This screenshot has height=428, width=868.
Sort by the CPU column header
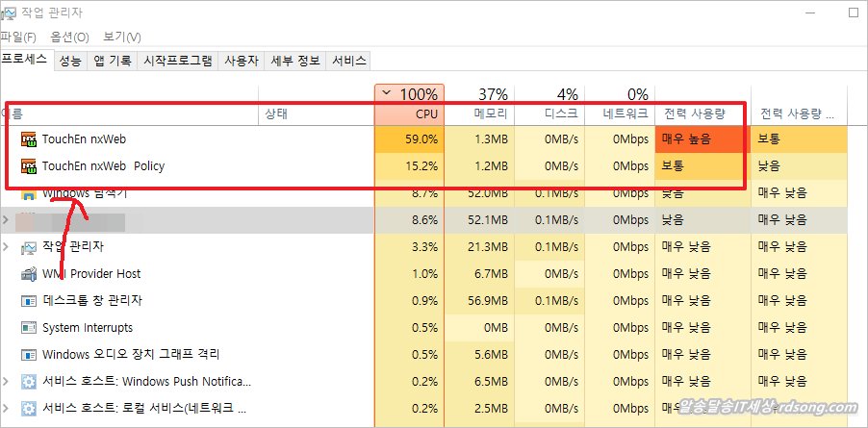tap(410, 105)
